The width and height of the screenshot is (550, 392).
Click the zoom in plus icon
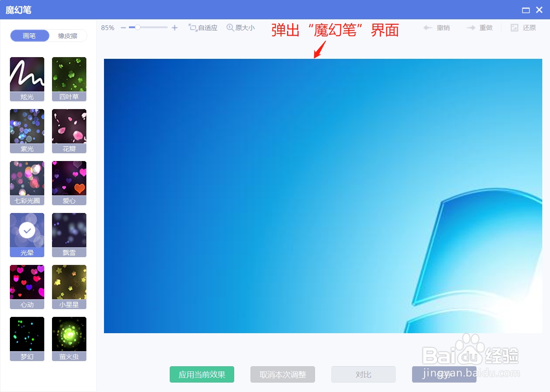click(x=174, y=27)
